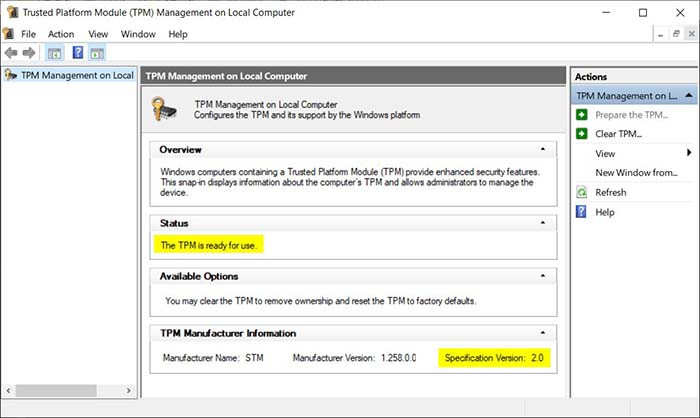Viewport: 700px width, 418px height.
Task: Collapse the TPM Management actions group header
Action: (688, 96)
